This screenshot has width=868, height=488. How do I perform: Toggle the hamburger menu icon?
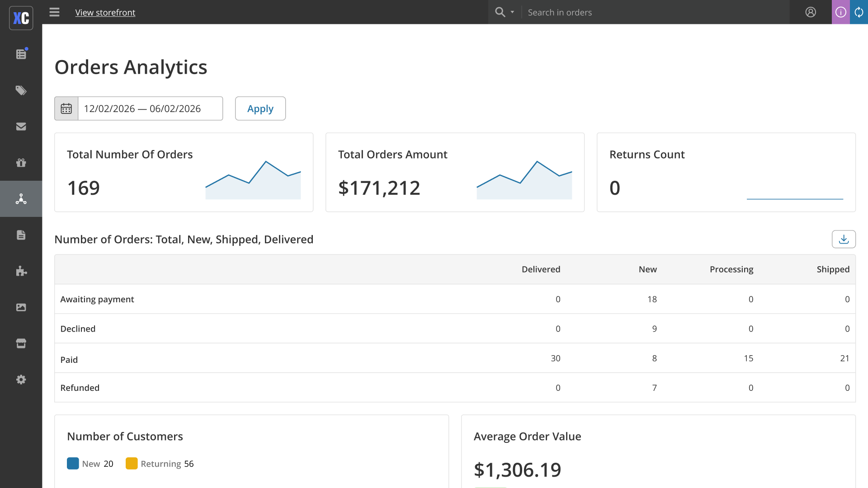click(x=54, y=12)
